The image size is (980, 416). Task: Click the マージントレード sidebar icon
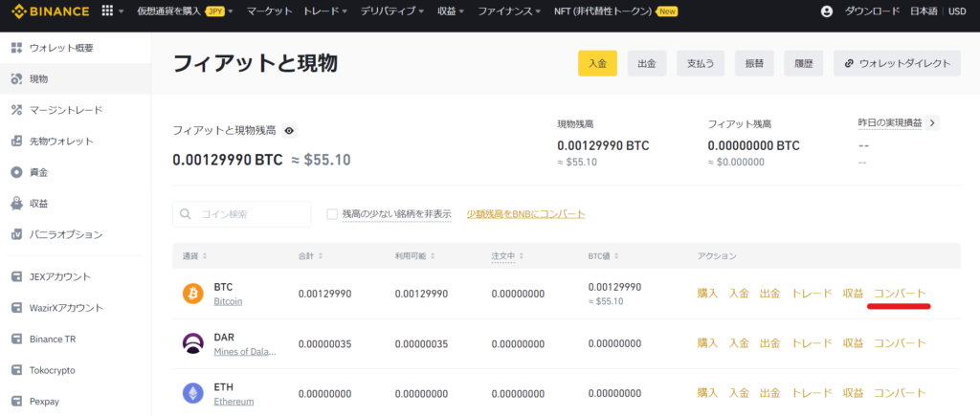coord(17,111)
